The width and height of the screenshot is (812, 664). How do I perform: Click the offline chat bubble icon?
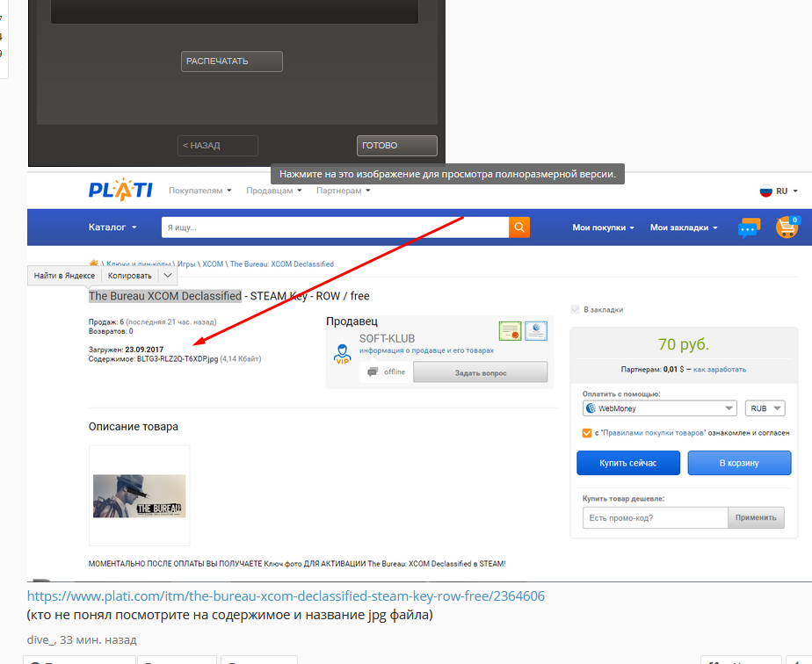pyautogui.click(x=373, y=372)
